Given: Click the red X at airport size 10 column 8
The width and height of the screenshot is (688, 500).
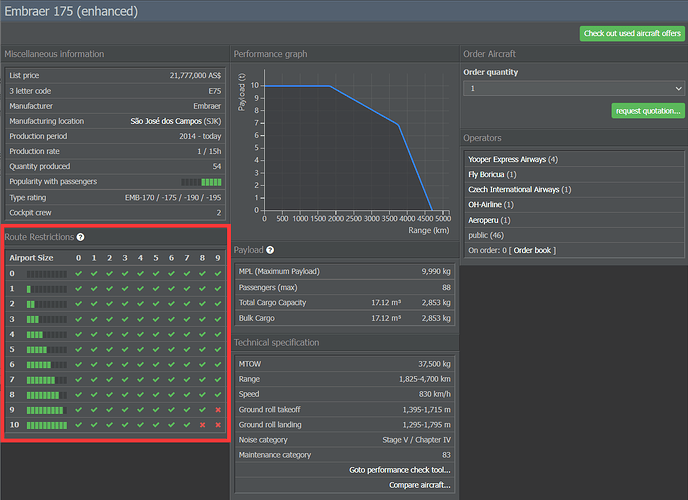Looking at the screenshot, I should pyautogui.click(x=202, y=425).
